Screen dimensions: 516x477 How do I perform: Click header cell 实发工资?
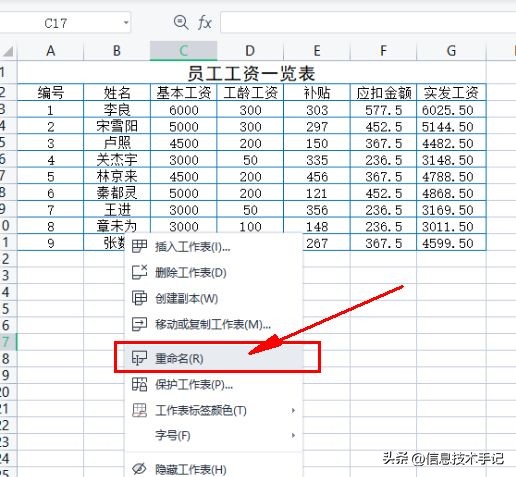tap(451, 92)
